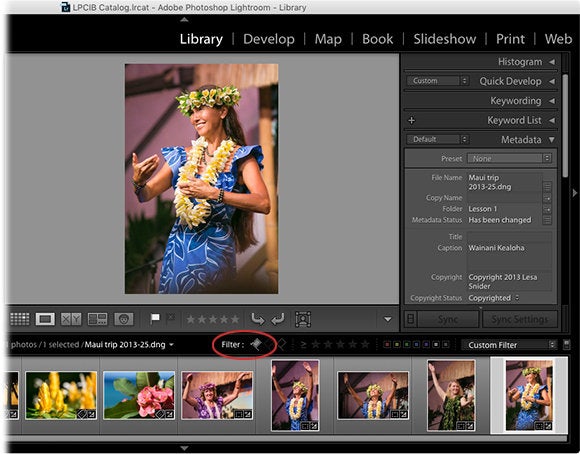Open Survey view
Image resolution: width=580 pixels, height=454 pixels.
(98, 319)
